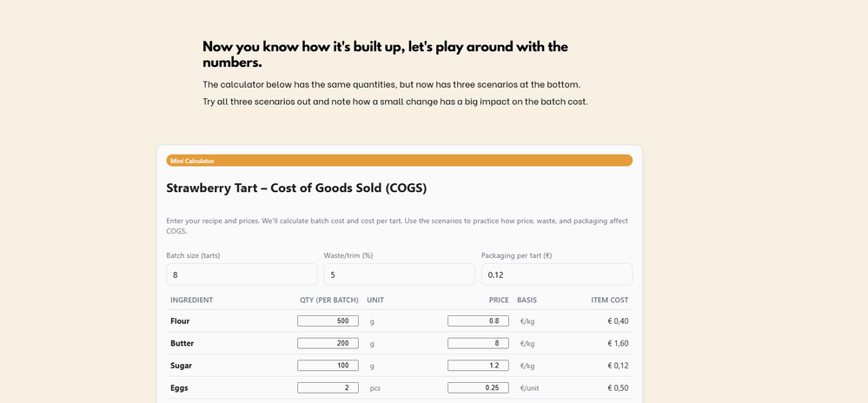Click the INGREDIENT column header
This screenshot has height=403, width=868.
coord(191,301)
